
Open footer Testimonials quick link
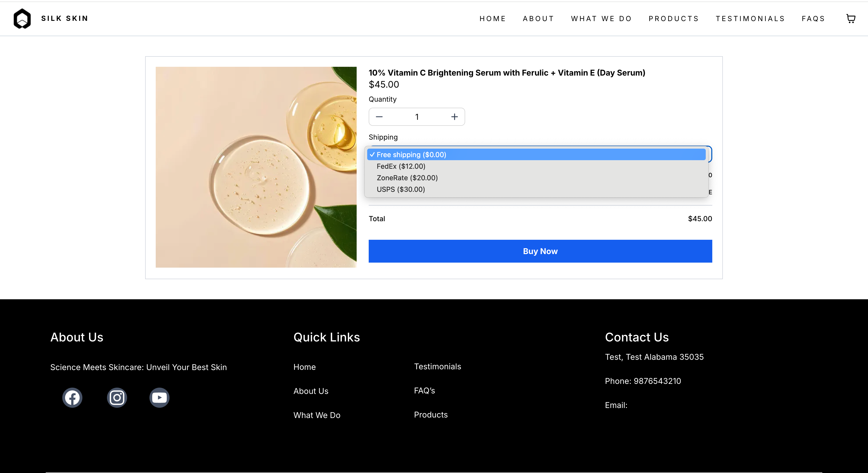pos(437,367)
